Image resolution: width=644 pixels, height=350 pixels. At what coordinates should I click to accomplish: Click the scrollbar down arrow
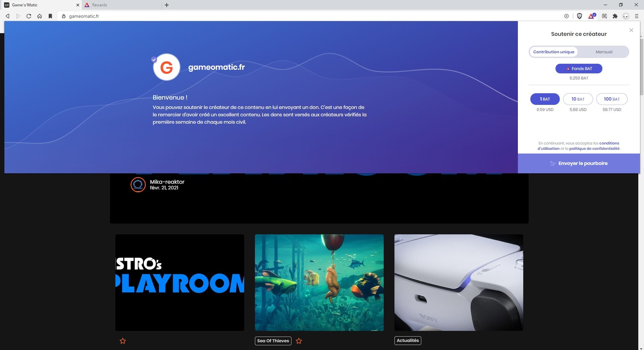pyautogui.click(x=641, y=348)
